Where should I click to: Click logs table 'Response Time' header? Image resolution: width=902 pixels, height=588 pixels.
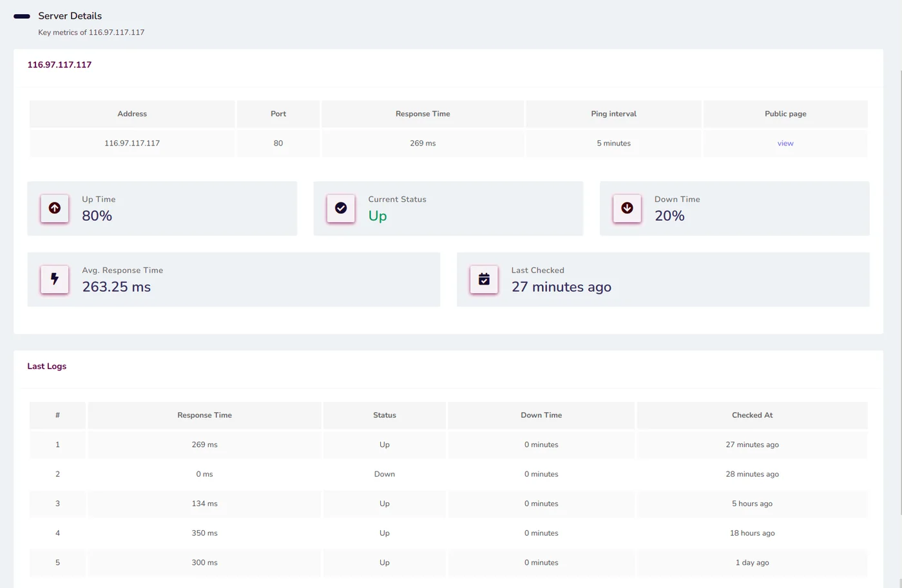pyautogui.click(x=204, y=415)
